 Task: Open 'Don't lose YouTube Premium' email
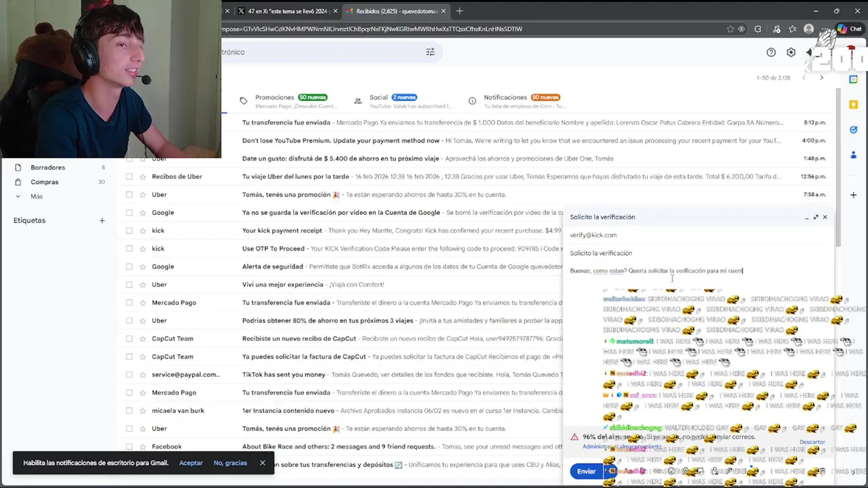point(341,140)
